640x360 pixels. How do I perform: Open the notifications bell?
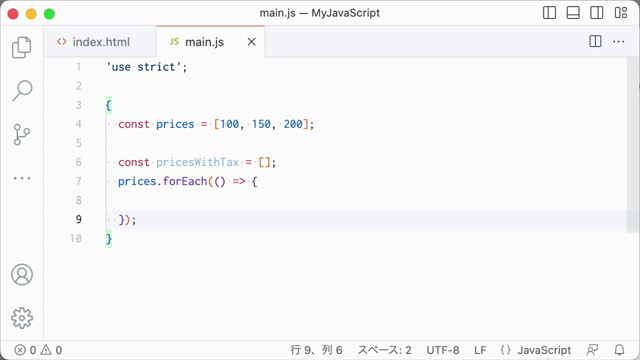pos(619,350)
